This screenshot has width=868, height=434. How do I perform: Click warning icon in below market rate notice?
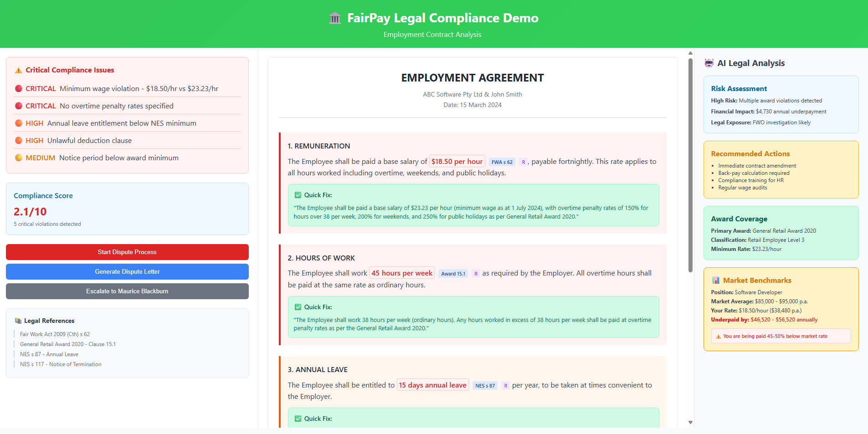(x=719, y=337)
